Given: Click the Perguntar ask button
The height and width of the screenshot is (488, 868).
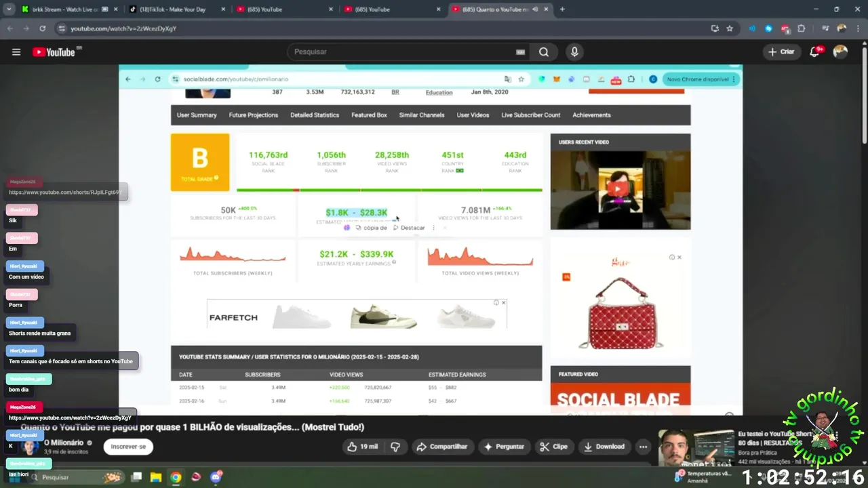Looking at the screenshot, I should tap(503, 447).
